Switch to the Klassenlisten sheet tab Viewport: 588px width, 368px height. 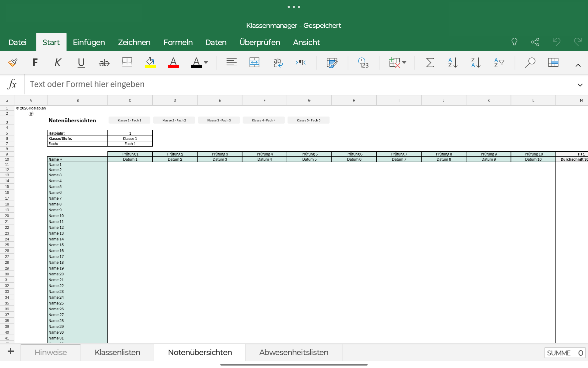point(117,352)
